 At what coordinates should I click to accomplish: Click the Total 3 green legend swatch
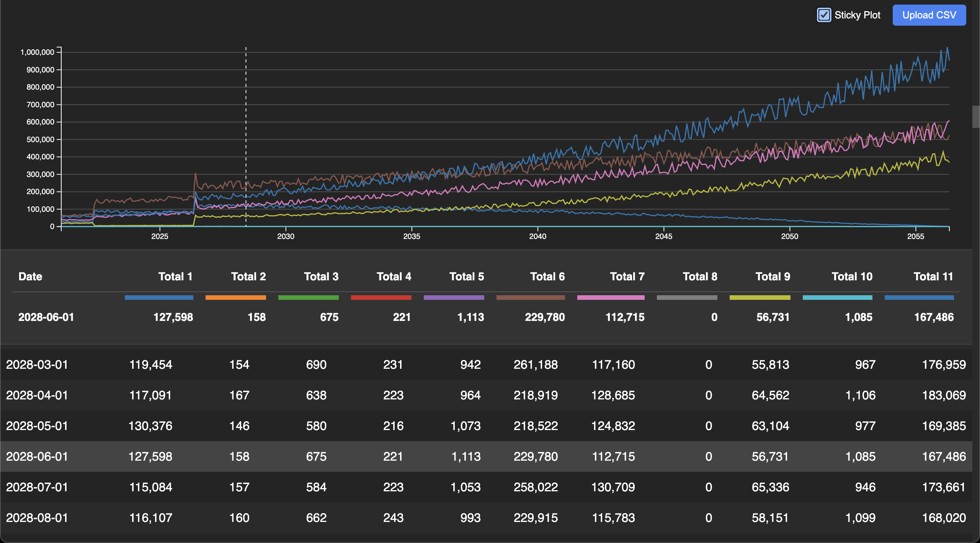click(x=309, y=298)
